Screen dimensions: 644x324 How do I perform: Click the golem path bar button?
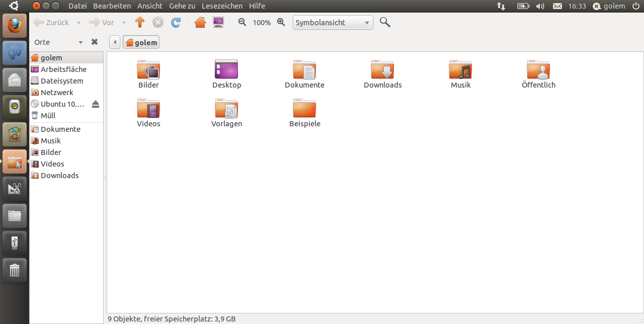pyautogui.click(x=141, y=43)
